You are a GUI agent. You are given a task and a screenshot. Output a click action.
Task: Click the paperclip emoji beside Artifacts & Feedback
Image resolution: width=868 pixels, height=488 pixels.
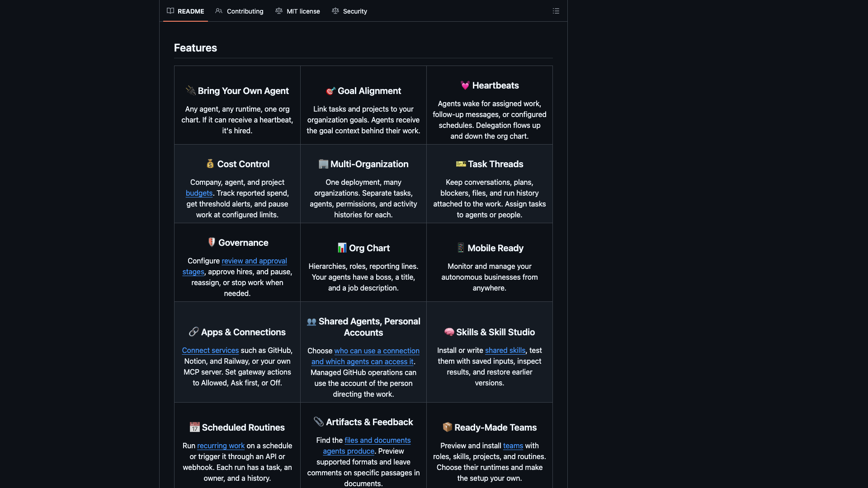(x=319, y=422)
